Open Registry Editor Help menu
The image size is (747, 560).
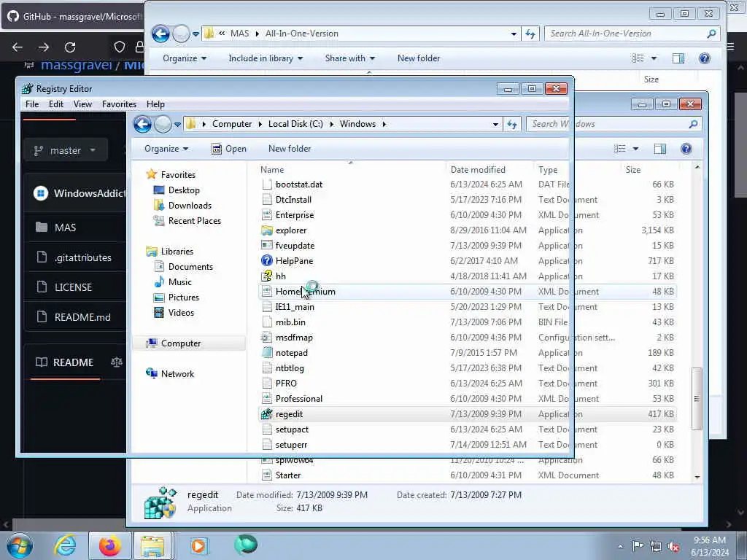coord(155,104)
